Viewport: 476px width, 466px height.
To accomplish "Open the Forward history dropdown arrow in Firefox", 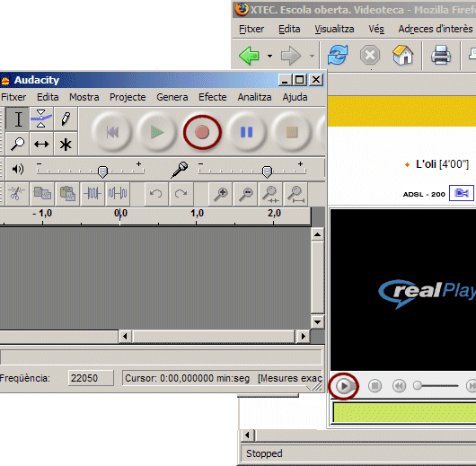I will click(x=312, y=56).
